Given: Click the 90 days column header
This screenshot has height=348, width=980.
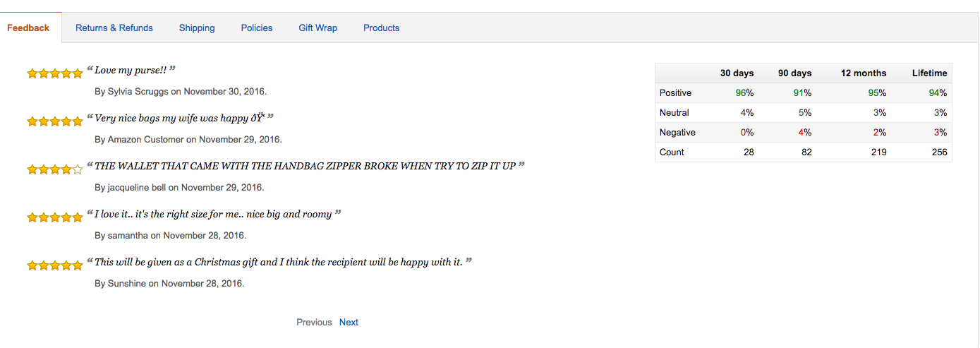Looking at the screenshot, I should point(794,73).
